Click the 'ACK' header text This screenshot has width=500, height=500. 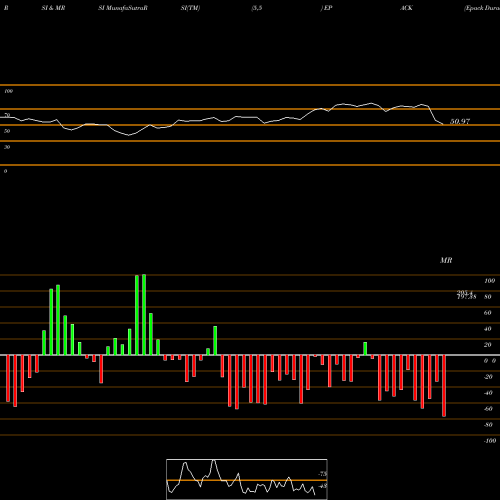click(x=406, y=8)
